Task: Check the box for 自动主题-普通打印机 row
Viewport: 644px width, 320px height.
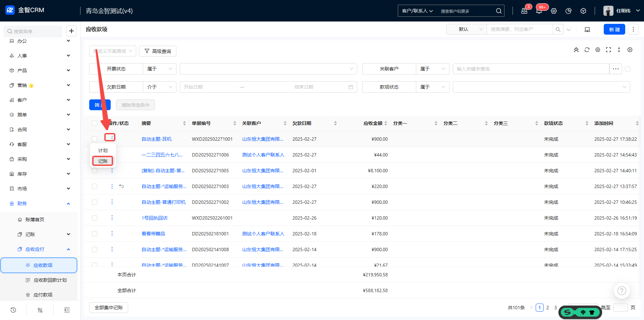Action: [95, 202]
